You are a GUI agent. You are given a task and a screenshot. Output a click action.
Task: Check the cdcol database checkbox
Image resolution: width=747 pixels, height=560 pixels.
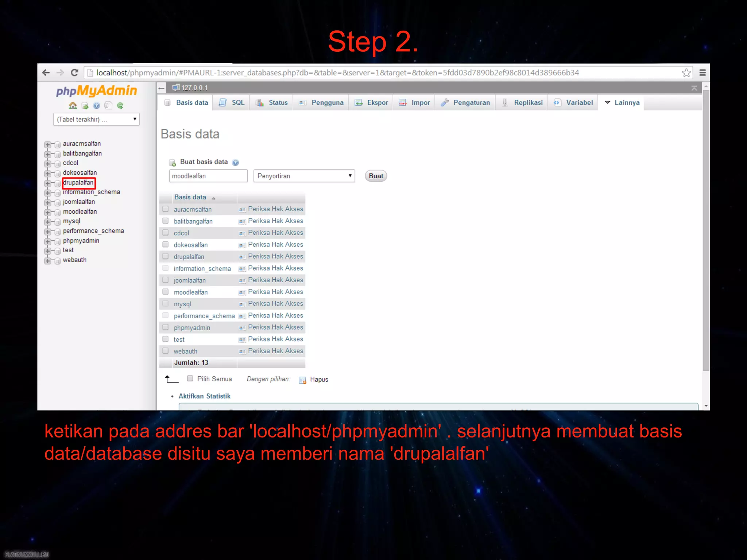[x=166, y=233]
